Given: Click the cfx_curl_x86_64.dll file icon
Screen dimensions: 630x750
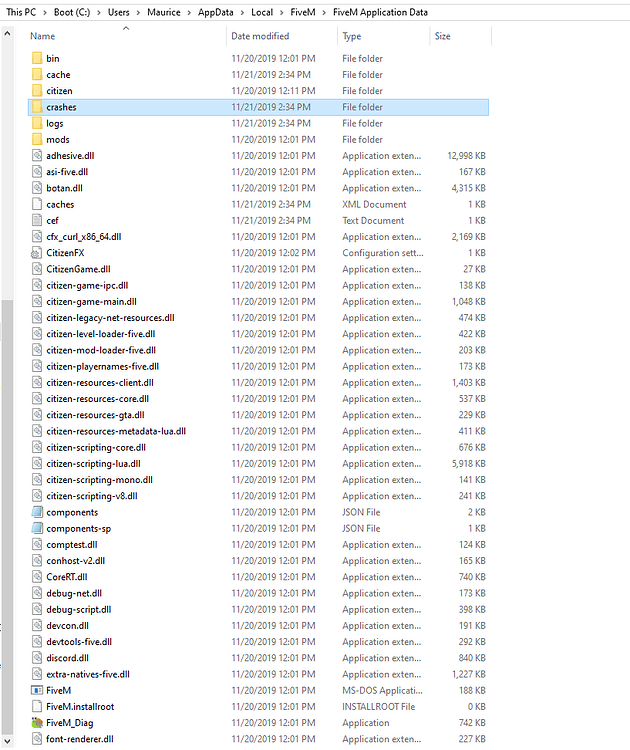Looking at the screenshot, I should (37, 237).
